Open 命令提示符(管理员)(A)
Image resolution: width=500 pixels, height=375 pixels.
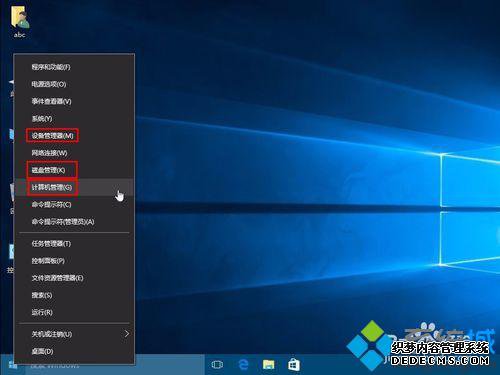point(74,222)
